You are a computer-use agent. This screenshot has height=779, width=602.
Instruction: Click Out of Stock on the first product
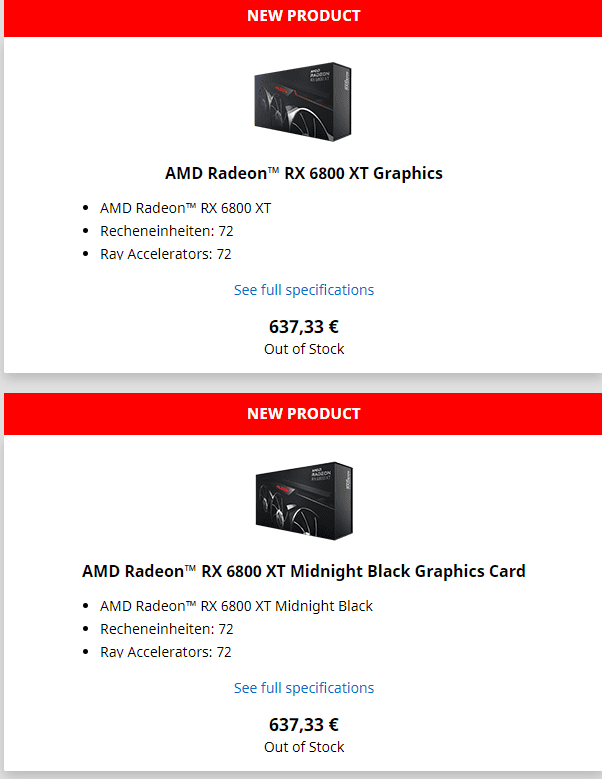click(304, 349)
